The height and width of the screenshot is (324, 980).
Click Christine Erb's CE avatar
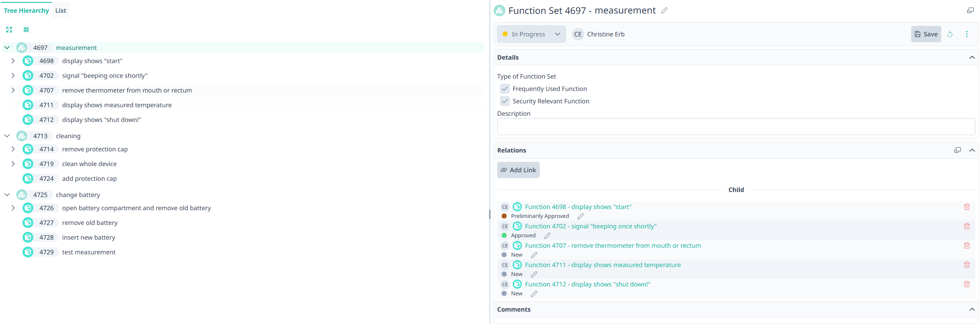coord(578,34)
